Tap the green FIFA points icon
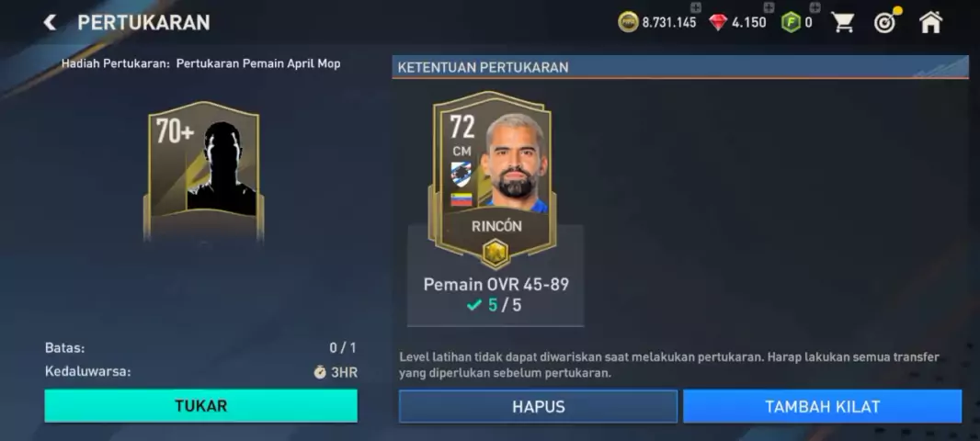Screen dimensions: 980x441 coord(791,22)
